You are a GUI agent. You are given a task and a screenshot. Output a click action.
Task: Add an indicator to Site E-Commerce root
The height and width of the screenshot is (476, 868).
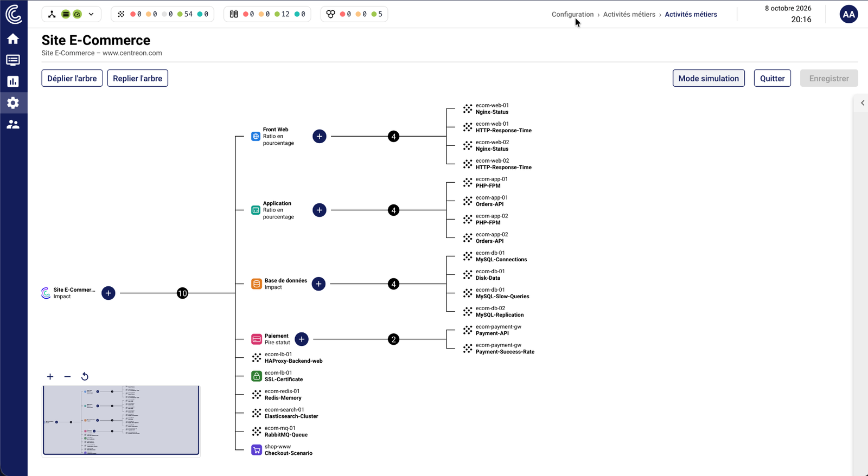[x=108, y=293]
